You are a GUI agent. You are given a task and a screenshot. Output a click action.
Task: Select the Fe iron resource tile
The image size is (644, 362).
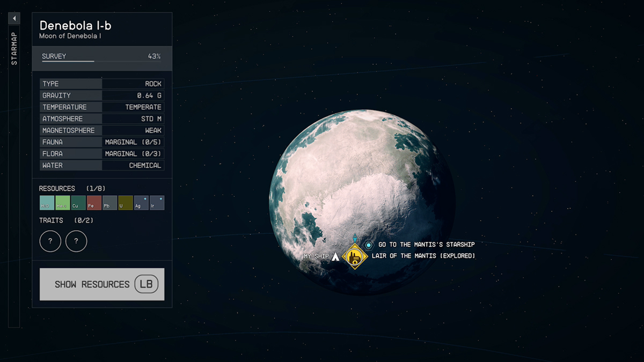point(94,203)
